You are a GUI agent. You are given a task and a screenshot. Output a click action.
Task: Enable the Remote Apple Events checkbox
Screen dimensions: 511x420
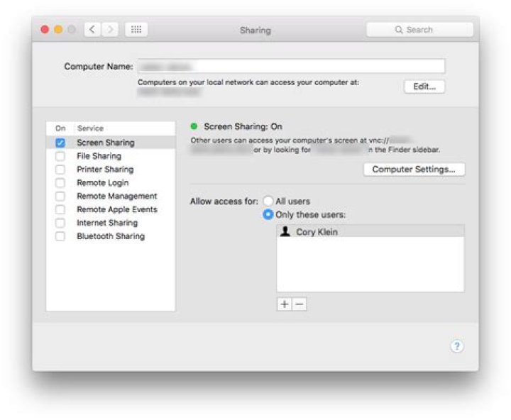[60, 209]
